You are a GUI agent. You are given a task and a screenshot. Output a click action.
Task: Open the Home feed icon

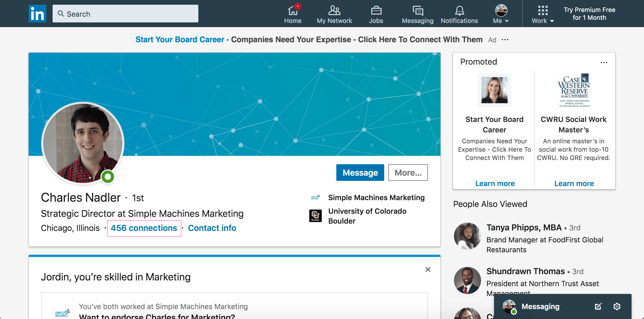coord(293,11)
